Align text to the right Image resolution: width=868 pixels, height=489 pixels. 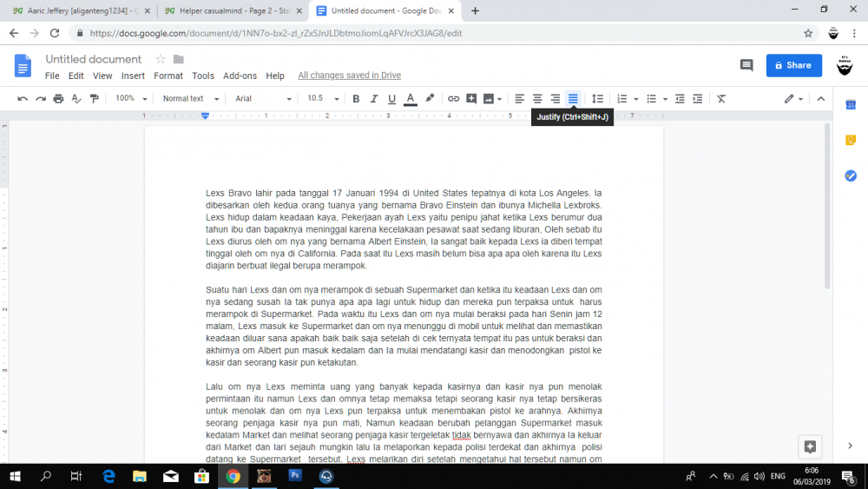[x=555, y=98]
